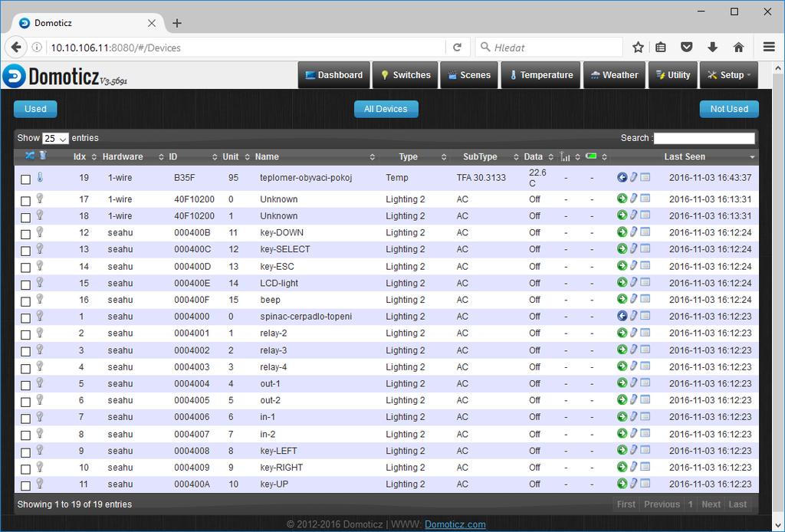Open the log icon for teplomer-obyvaci-pokoj row
Viewport: 785px width, 532px height.
tap(645, 177)
